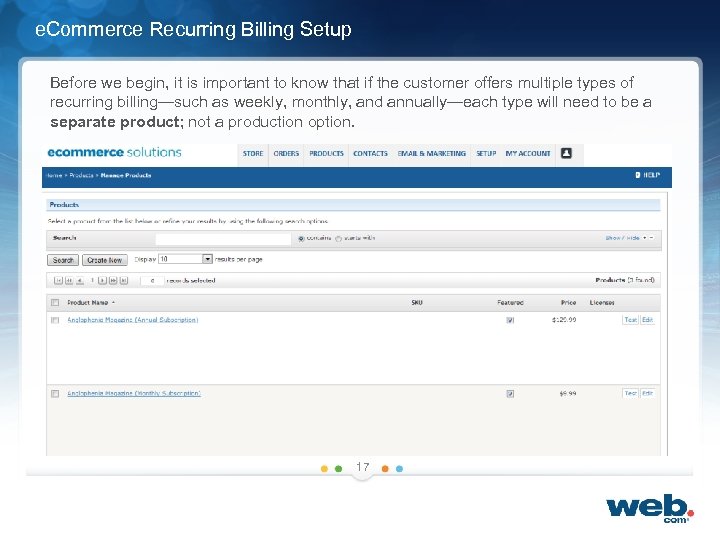Click into the product search text field
This screenshot has height=540, width=720.
(223, 239)
